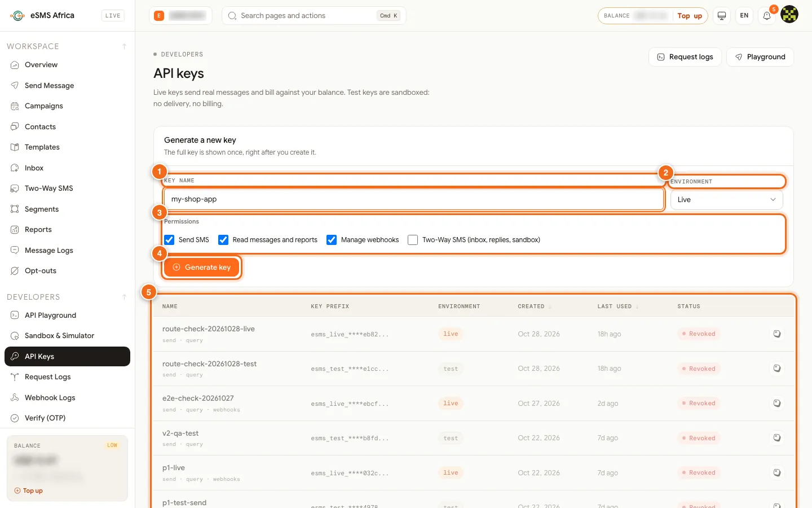
Task: Open the Overview sidebar icon
Action: pos(15,65)
